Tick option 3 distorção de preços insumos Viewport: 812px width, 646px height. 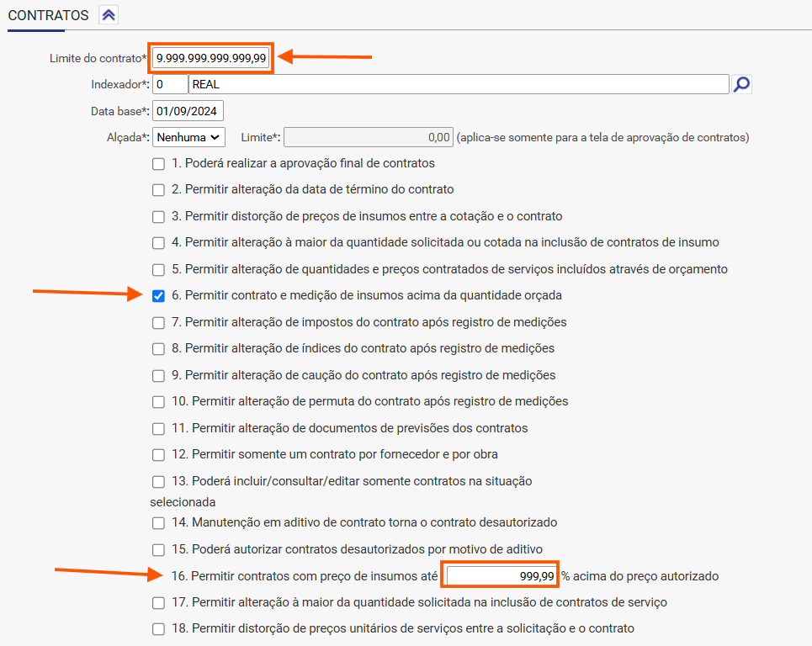click(158, 217)
